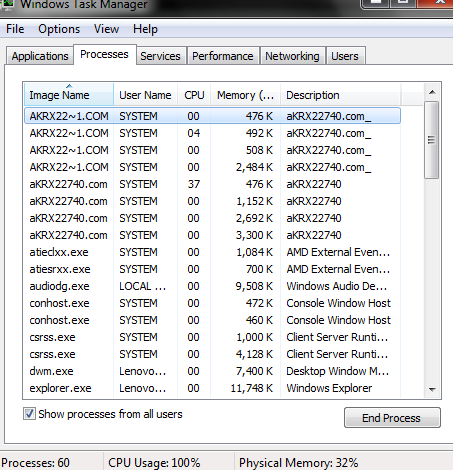Image resolution: width=459 pixels, height=475 pixels.
Task: Open the View menu
Action: (x=106, y=29)
